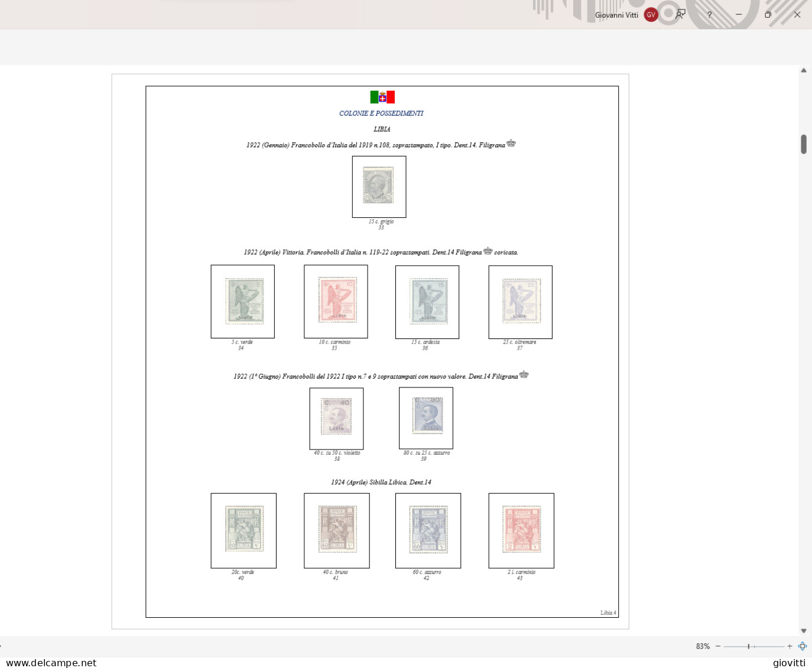
Task: Click crown watermark icon before 'coricata'
Action: (x=488, y=250)
